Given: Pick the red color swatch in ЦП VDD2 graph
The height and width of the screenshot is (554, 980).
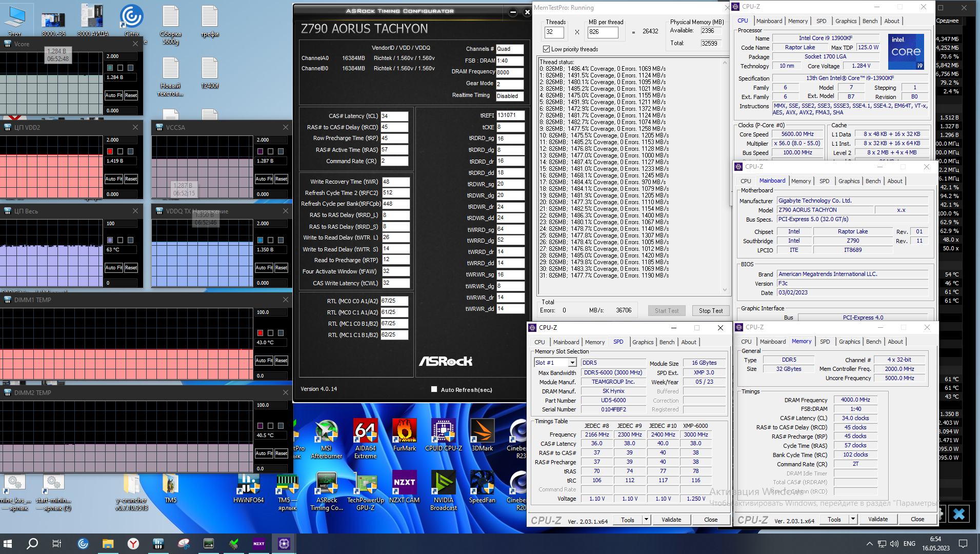Looking at the screenshot, I should [110, 151].
